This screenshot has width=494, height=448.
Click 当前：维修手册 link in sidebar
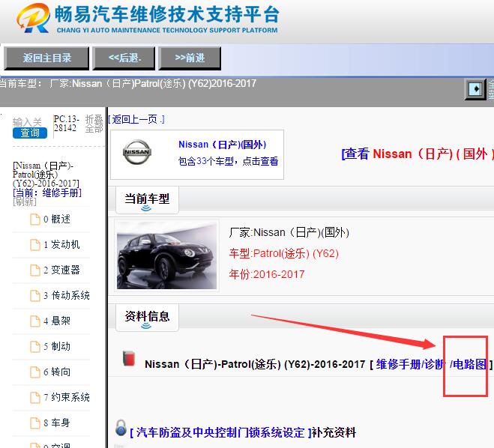coord(47,193)
